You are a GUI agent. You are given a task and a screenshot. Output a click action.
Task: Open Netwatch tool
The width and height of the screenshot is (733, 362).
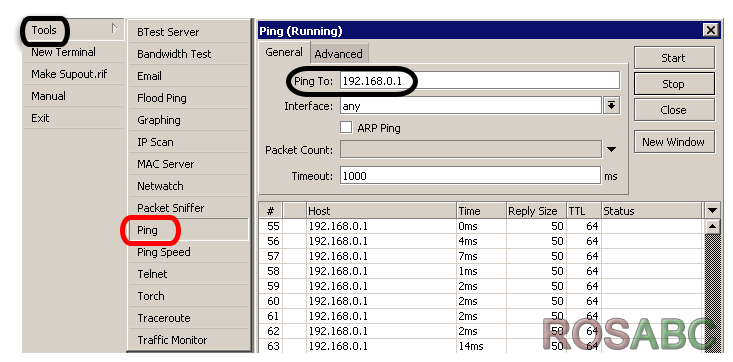[x=188, y=186]
